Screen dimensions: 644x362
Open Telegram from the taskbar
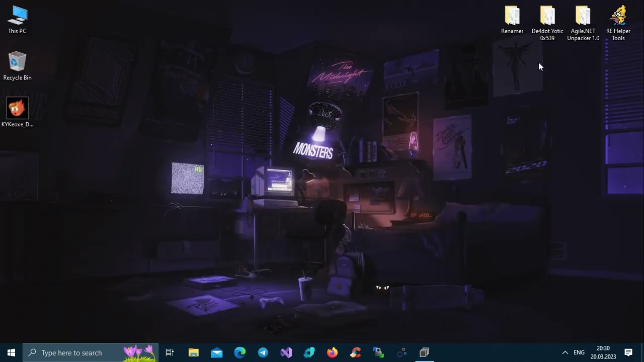point(263,352)
